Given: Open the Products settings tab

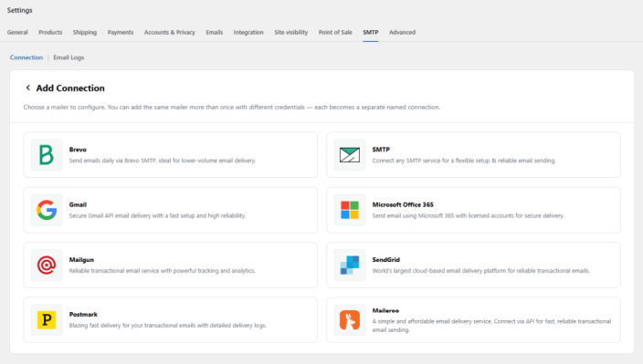Looking at the screenshot, I should tap(50, 32).
